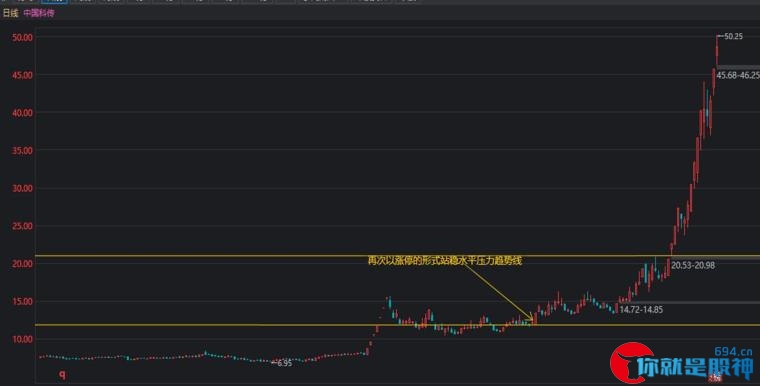Click the 30.00 y-axis price label
Screen dimensions: 760x386
pyautogui.click(x=22, y=188)
